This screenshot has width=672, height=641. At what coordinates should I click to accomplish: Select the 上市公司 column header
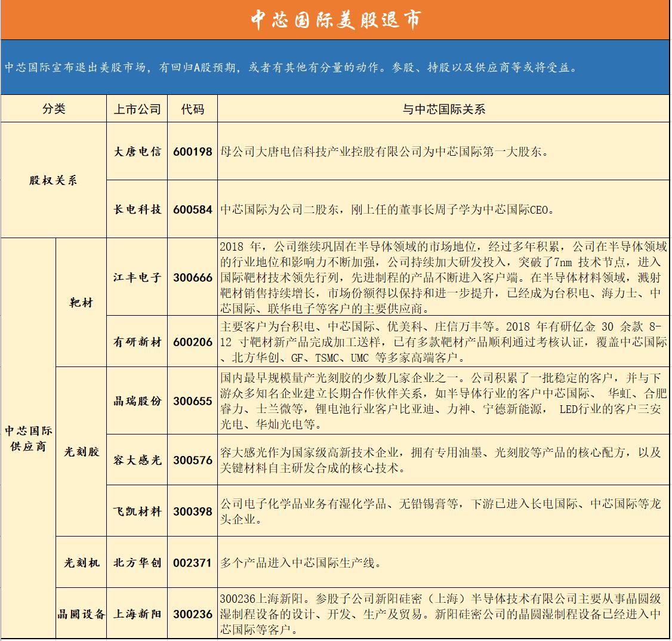pos(137,109)
